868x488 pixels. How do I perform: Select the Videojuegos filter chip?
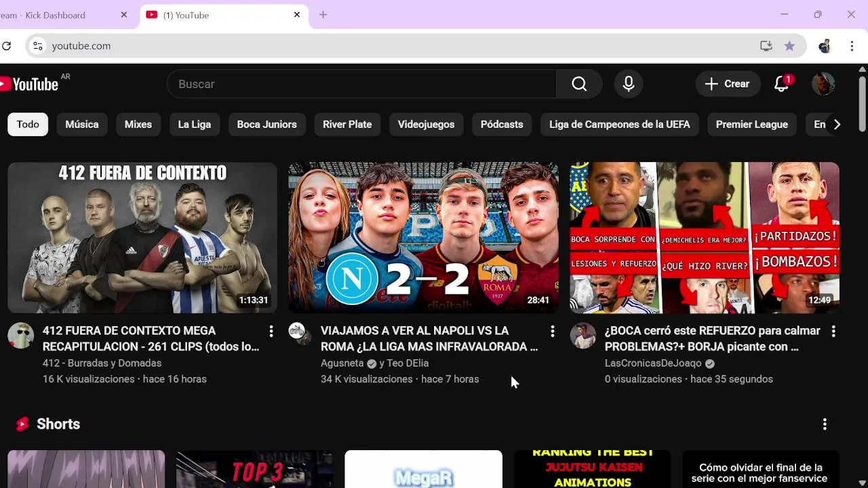(x=426, y=125)
